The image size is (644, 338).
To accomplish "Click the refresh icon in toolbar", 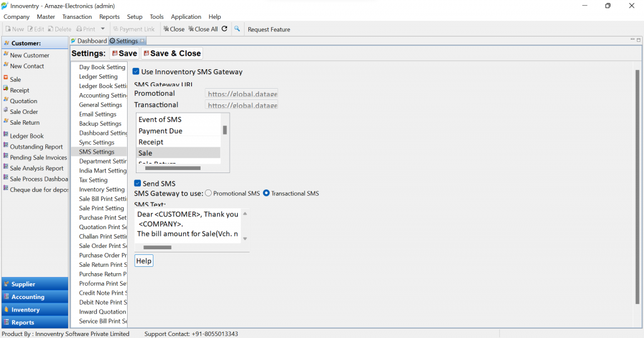I will (225, 29).
